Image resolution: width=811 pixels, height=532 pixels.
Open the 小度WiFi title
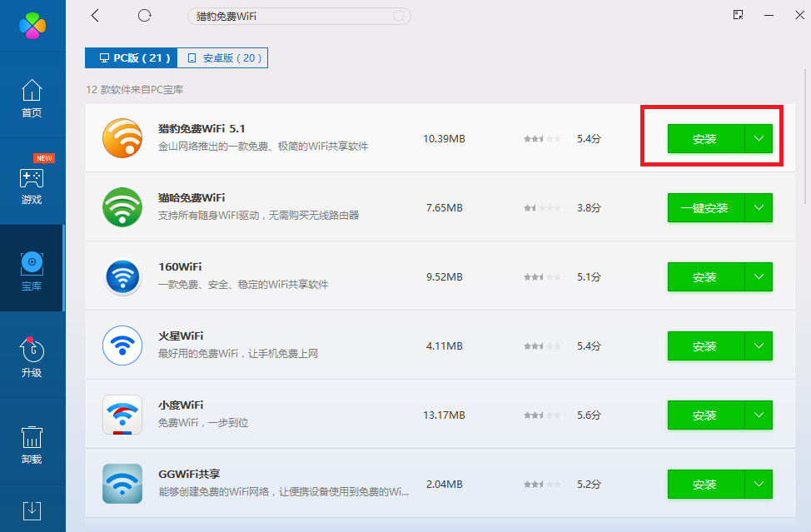181,405
